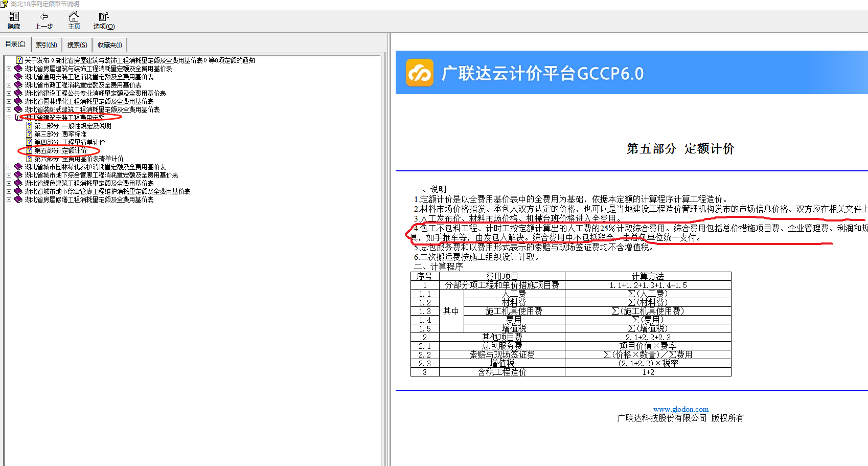
Task: Click book icon of 湖北省市政工程 row
Action: pos(18,85)
